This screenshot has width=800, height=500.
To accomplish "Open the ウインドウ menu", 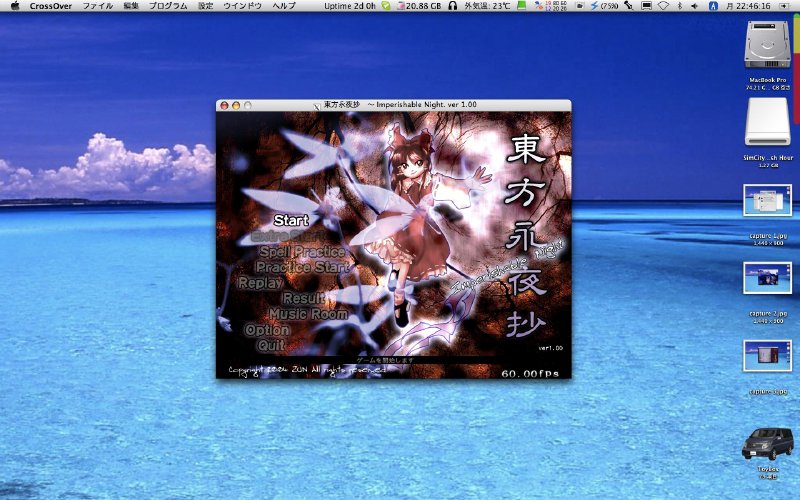I will [242, 6].
